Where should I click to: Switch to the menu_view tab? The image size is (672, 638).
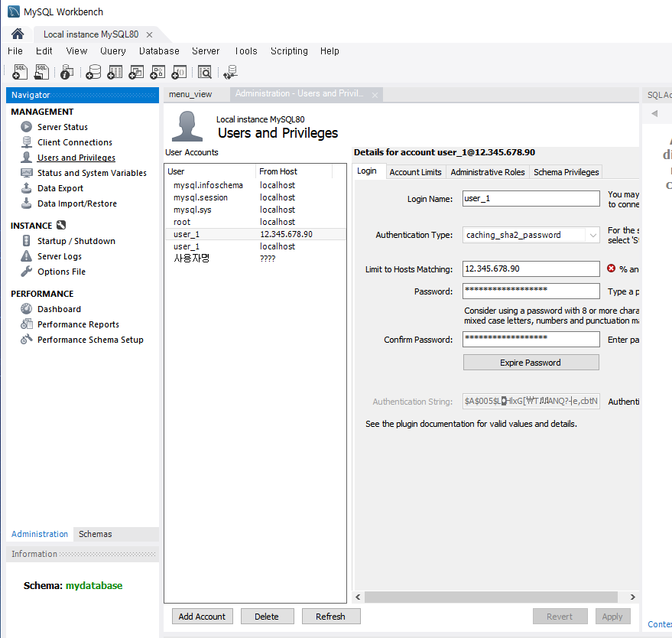pos(190,94)
